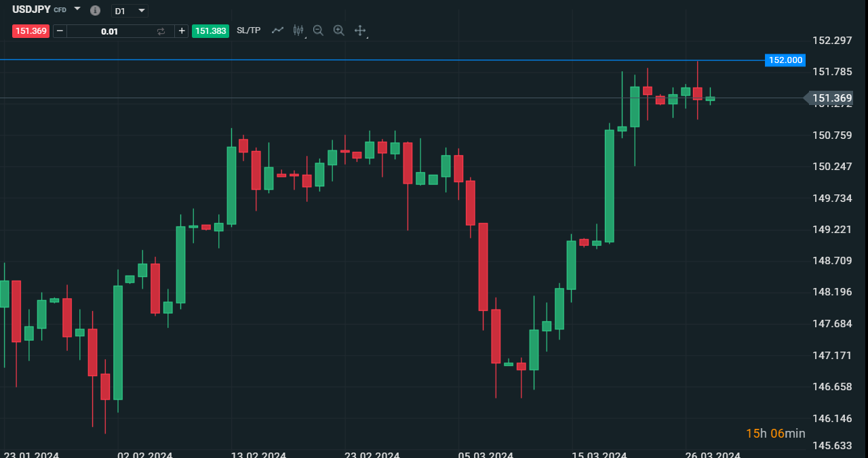Buy at the green 151.383 price button

(x=210, y=30)
